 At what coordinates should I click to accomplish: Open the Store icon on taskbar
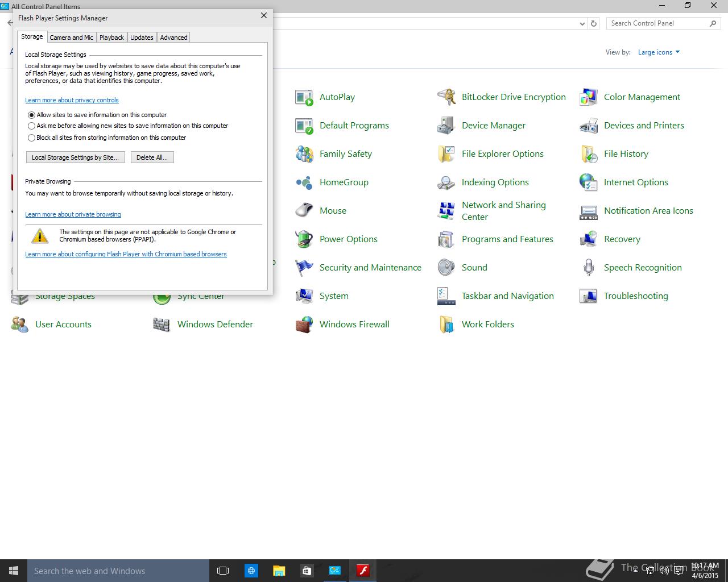point(307,571)
